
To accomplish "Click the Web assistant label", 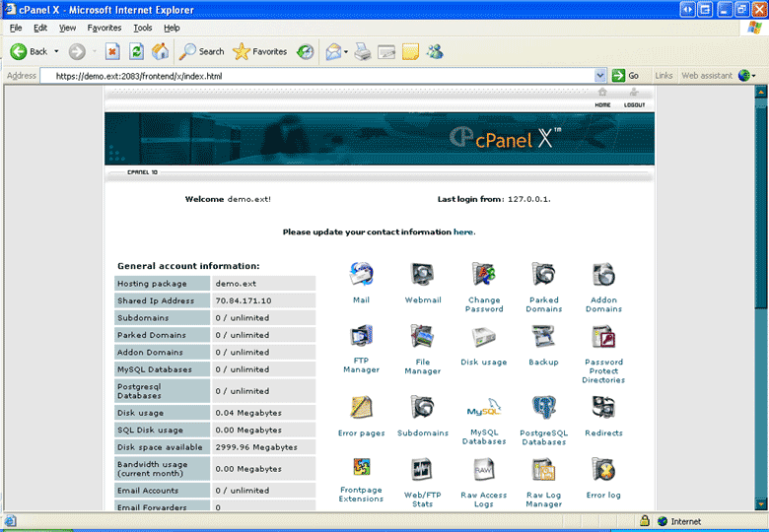I will [x=707, y=76].
